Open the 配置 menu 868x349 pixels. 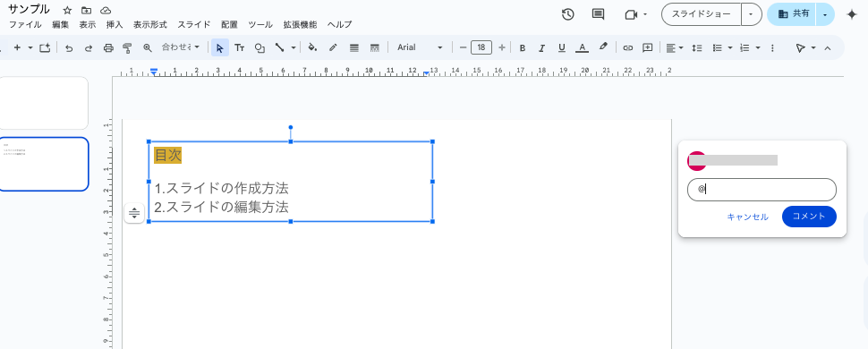pos(229,24)
